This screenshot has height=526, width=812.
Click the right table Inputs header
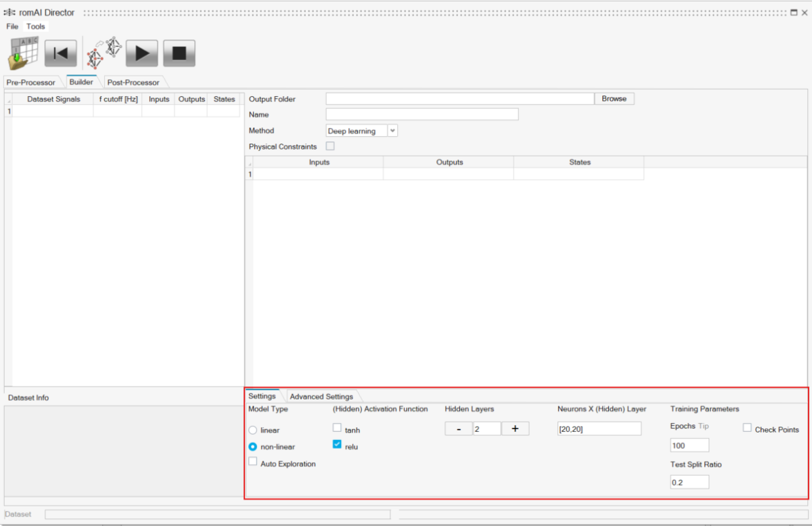tap(319, 162)
